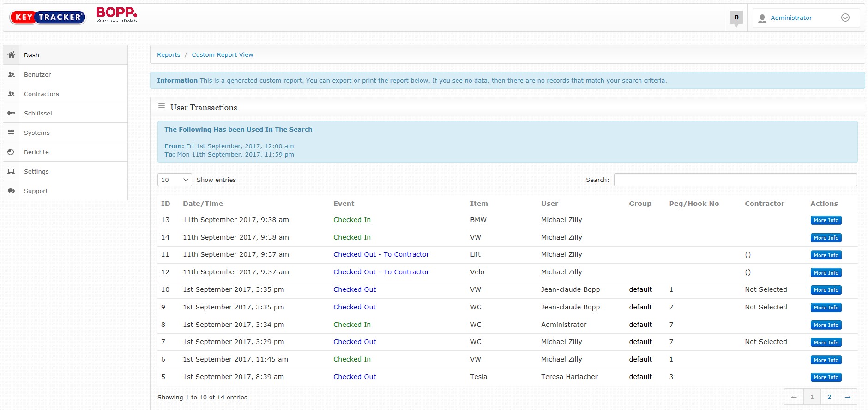868x410 pixels.
Task: Click 'Administrator' user cell in row 8
Action: pyautogui.click(x=564, y=325)
